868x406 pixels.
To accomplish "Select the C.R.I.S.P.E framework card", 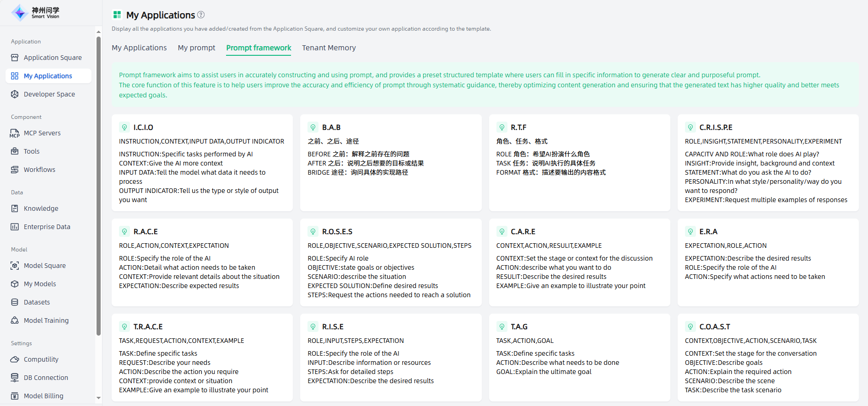I will (767, 163).
